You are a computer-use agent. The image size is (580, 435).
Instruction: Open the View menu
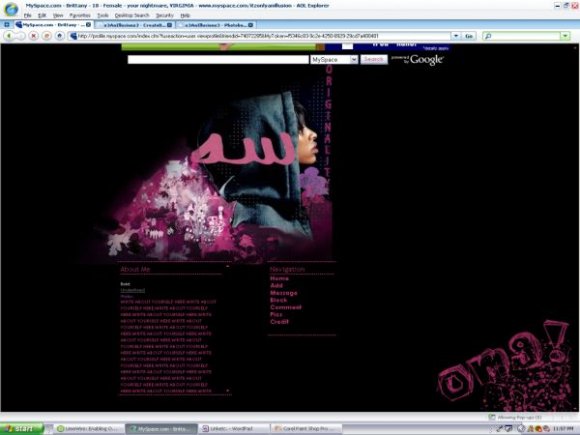pos(58,16)
